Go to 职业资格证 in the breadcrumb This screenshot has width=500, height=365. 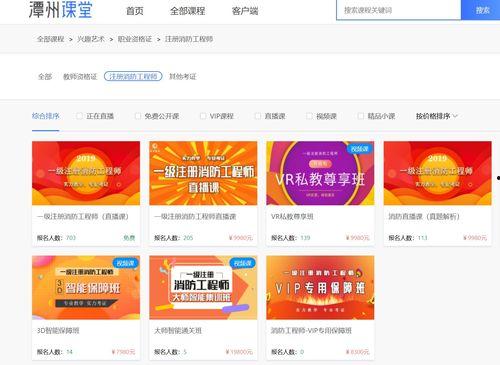click(x=135, y=39)
